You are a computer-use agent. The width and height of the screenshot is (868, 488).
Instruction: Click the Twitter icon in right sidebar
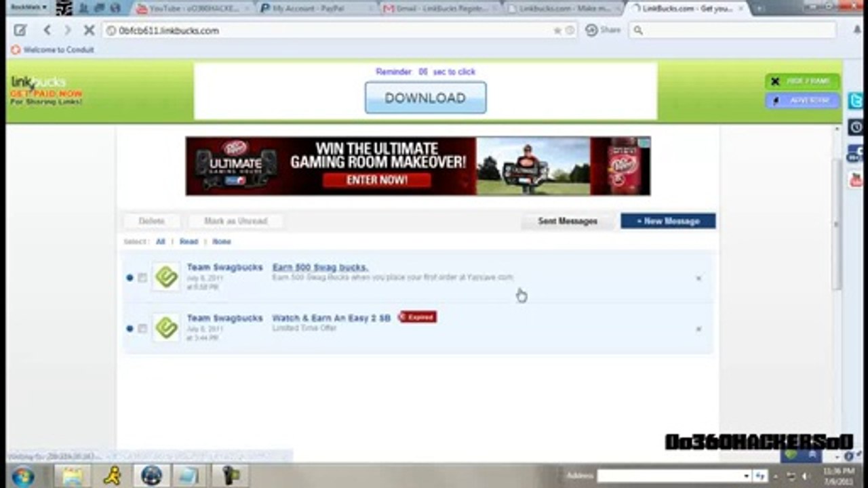pyautogui.click(x=856, y=101)
